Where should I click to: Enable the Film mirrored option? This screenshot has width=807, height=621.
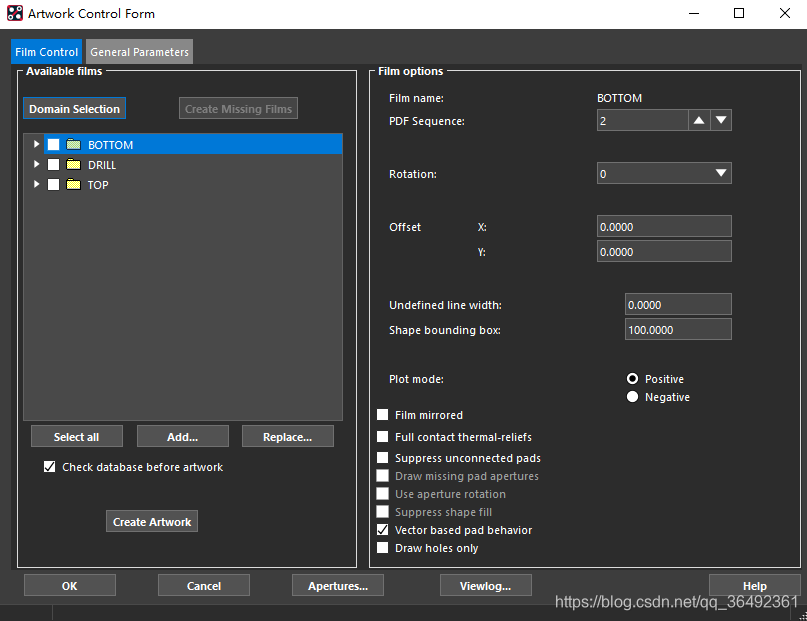(x=383, y=415)
